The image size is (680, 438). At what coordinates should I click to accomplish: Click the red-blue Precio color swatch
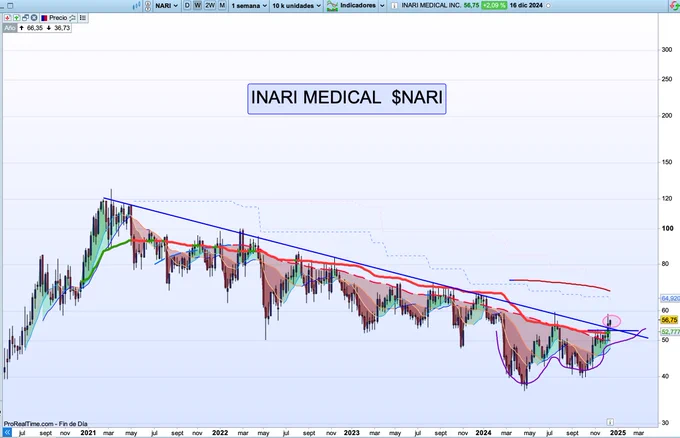click(x=44, y=18)
